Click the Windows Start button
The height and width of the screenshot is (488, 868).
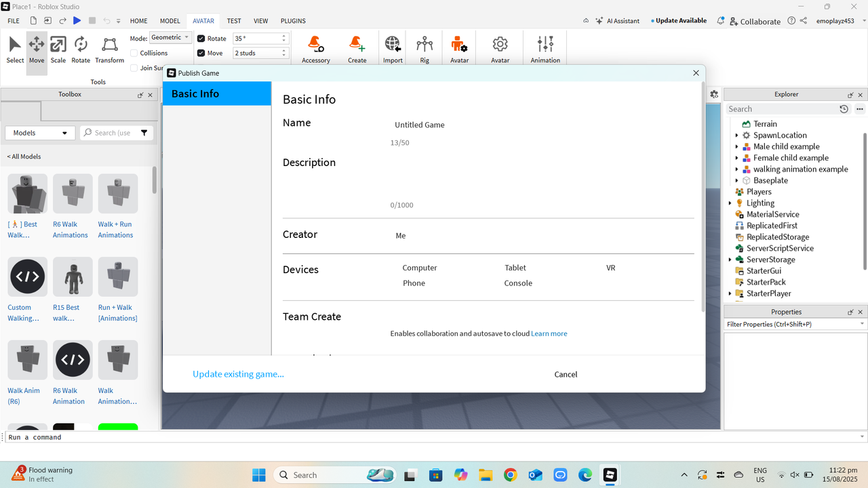coord(259,475)
